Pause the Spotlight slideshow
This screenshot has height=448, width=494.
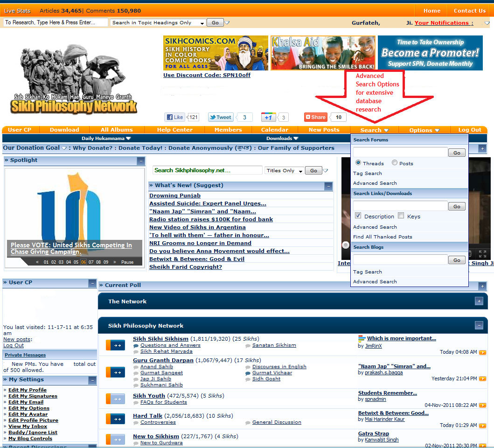(x=127, y=262)
